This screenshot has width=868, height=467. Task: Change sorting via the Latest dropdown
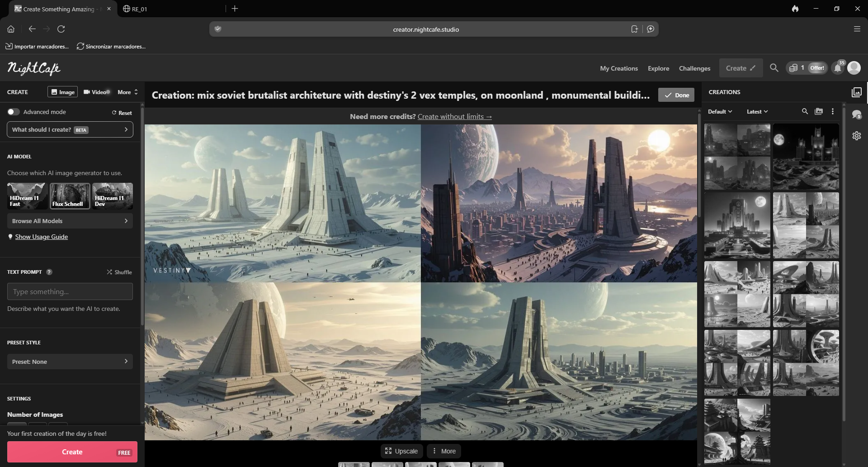coord(756,111)
